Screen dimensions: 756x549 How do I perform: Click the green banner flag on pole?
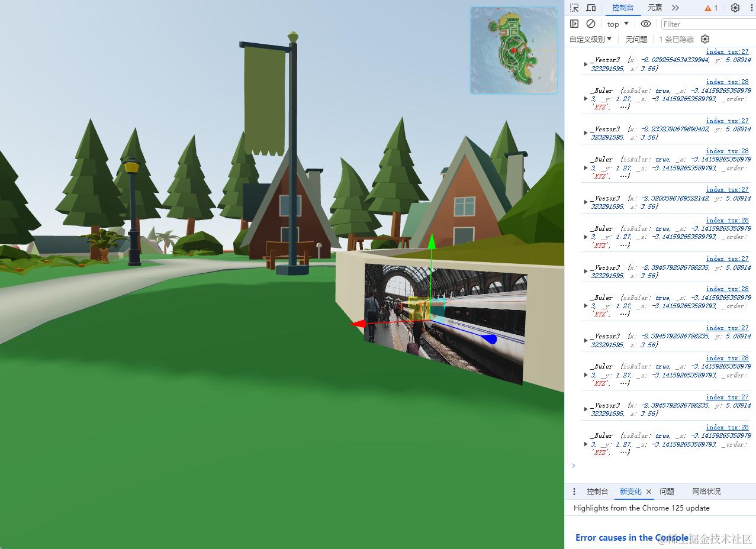(x=265, y=101)
